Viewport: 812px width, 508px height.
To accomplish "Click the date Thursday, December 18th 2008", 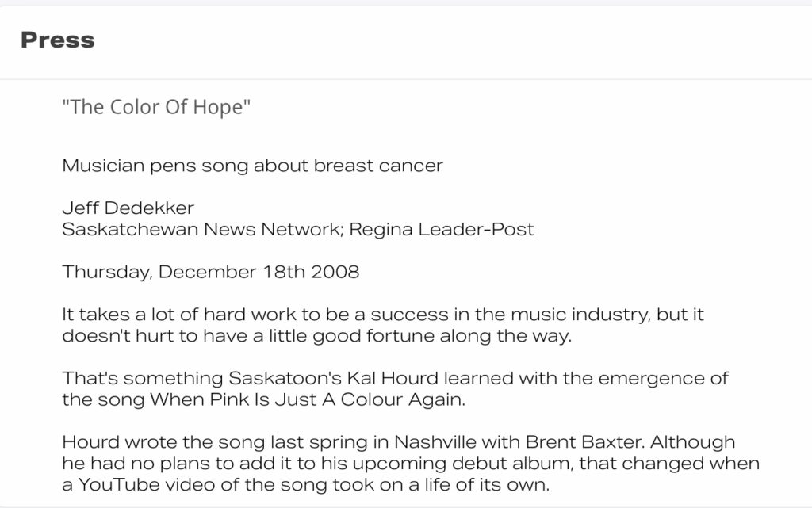I will (x=210, y=272).
